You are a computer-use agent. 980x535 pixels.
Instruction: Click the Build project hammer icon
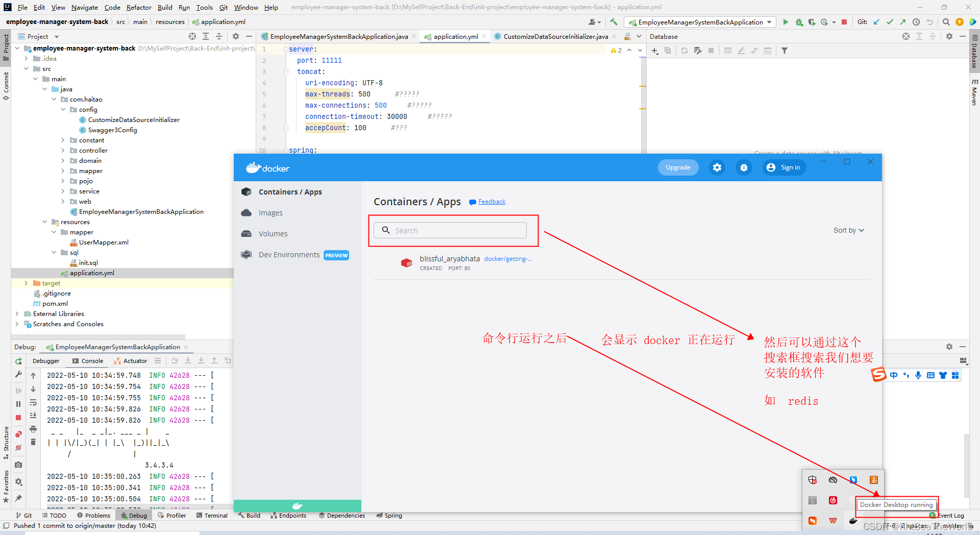pyautogui.click(x=614, y=22)
